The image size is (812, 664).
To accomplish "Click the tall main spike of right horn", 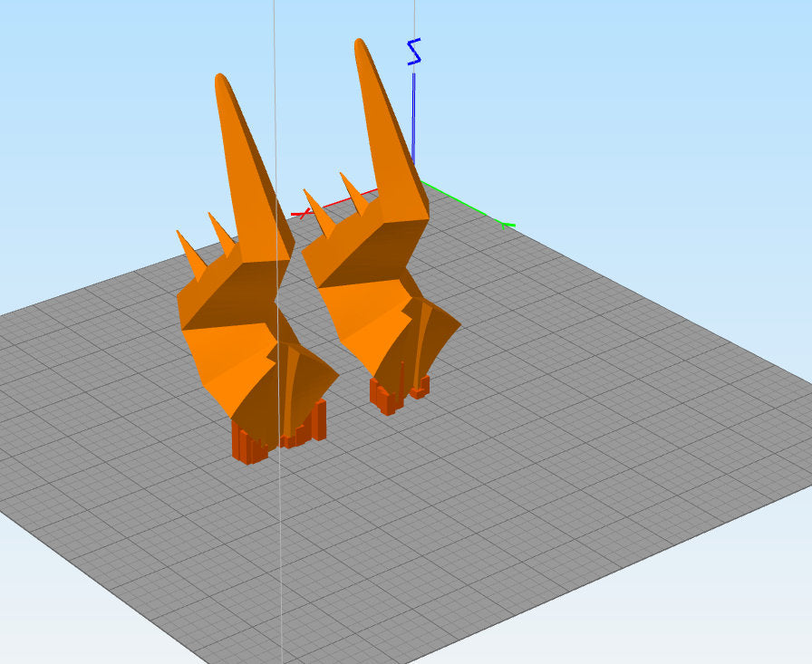I will [x=391, y=132].
